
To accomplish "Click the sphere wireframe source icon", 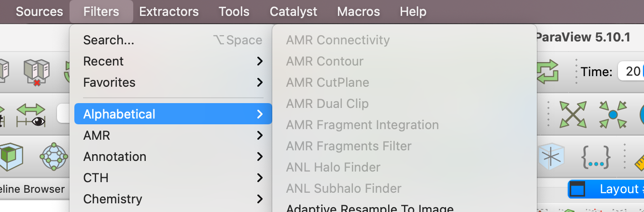I will point(54,157).
